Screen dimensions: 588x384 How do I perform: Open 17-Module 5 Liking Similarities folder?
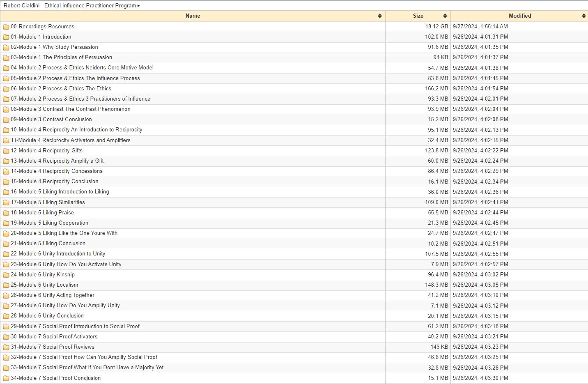(48, 202)
